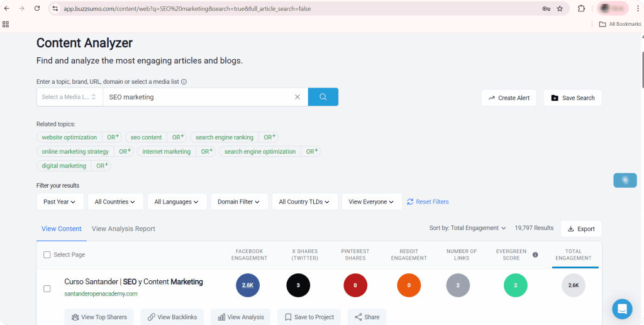Click Reset Filters link
The width and height of the screenshot is (644, 325).
(x=428, y=202)
